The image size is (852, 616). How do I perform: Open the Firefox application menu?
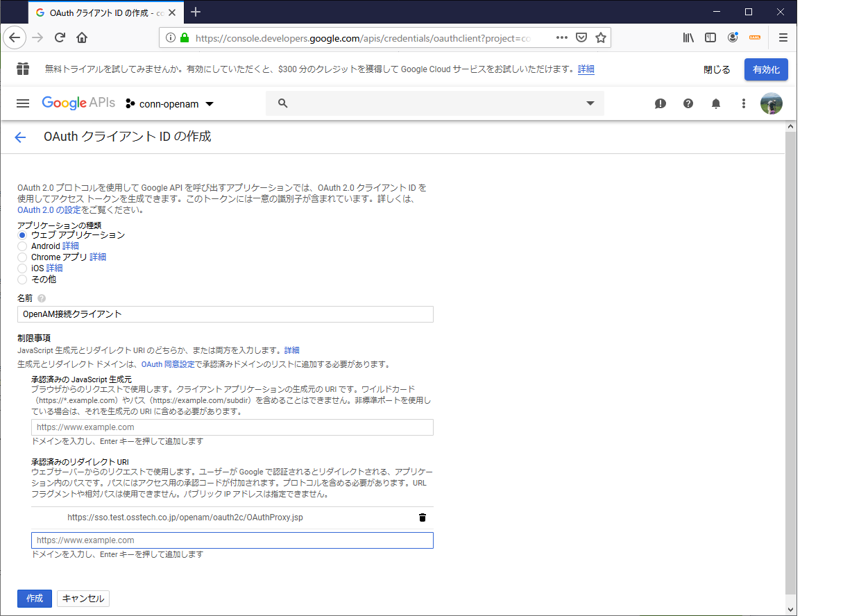(x=783, y=37)
